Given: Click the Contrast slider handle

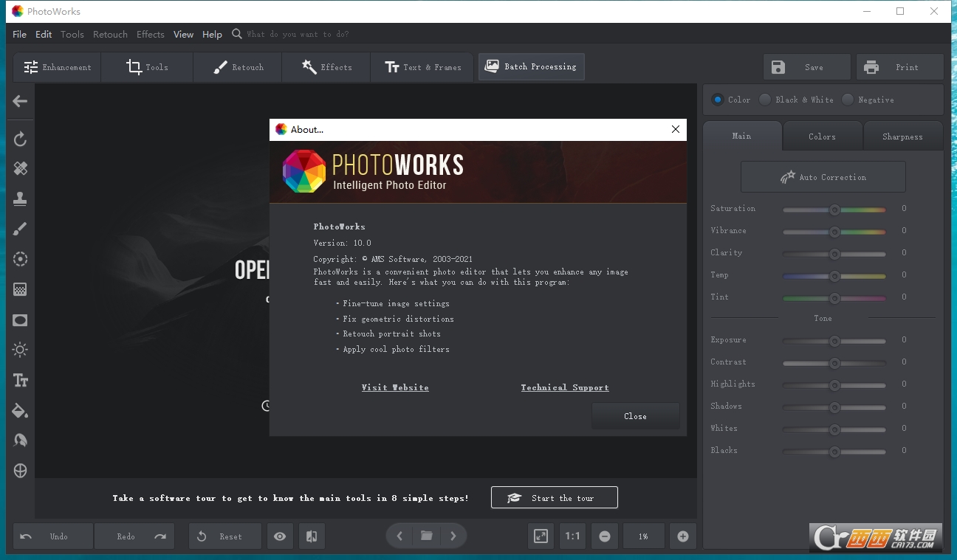Looking at the screenshot, I should coord(834,363).
